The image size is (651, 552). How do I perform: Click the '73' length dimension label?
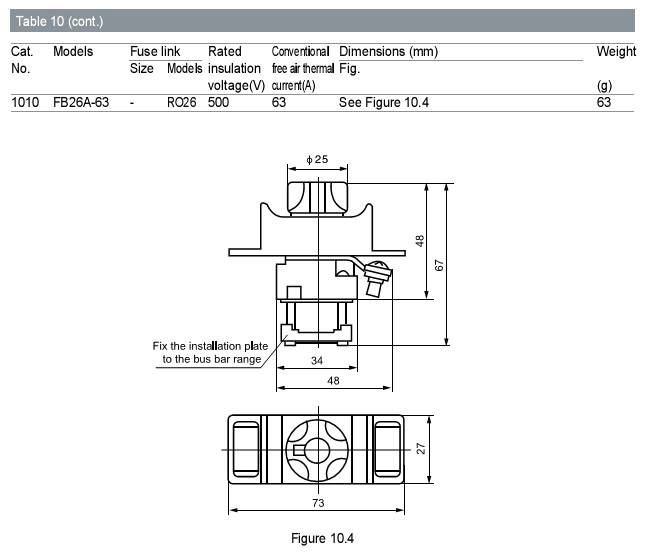tap(318, 503)
